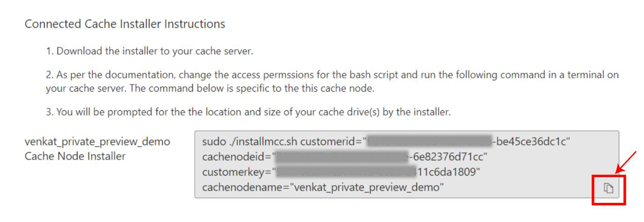The height and width of the screenshot is (222, 644).
Task: Select step 1 Download the installer text
Action: click(x=149, y=51)
